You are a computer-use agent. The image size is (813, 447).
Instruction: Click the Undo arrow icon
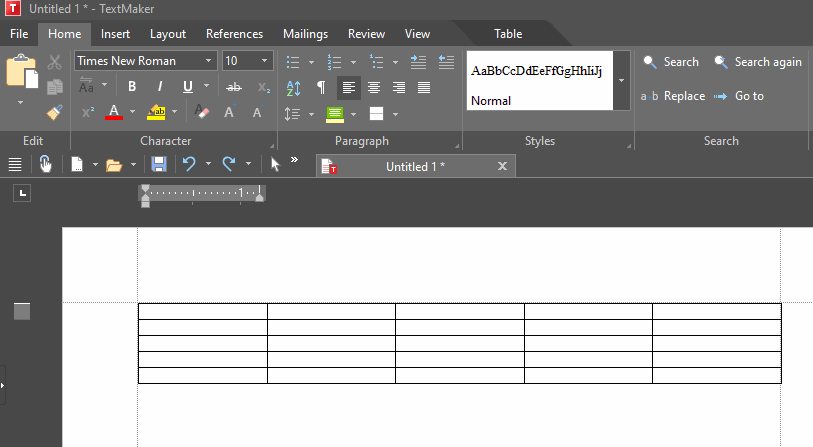click(188, 164)
